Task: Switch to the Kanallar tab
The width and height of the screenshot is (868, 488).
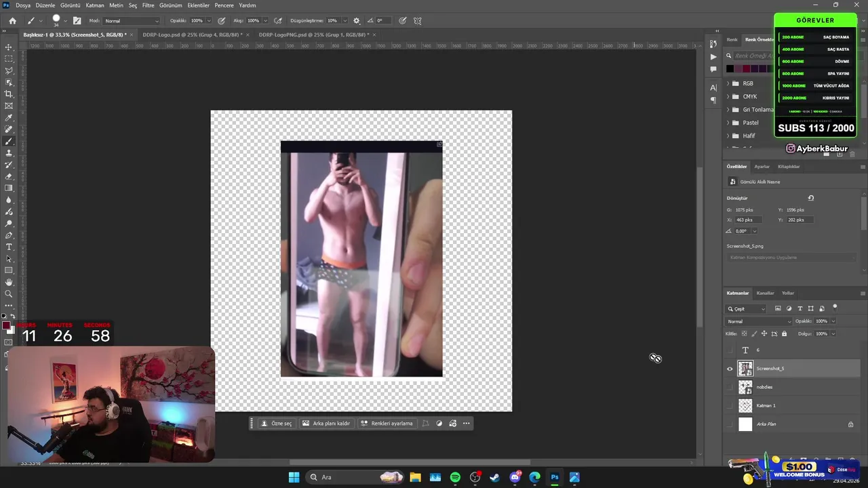Action: pyautogui.click(x=765, y=293)
